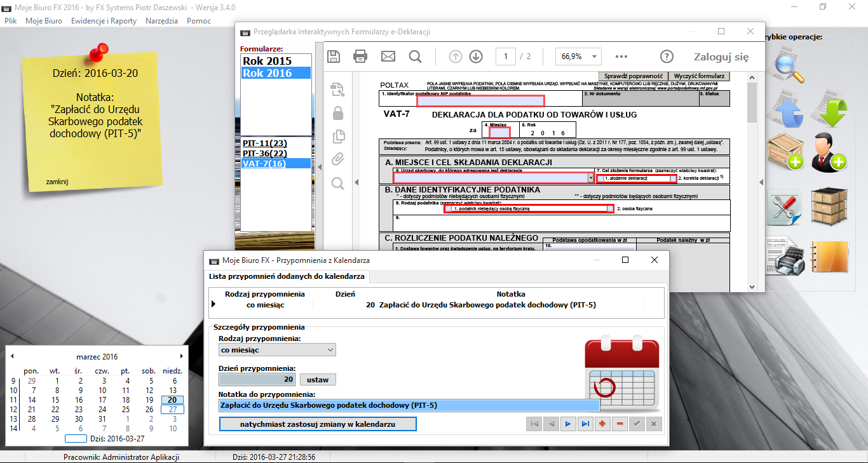The width and height of the screenshot is (868, 463).
Task: Tick the '1. podatnik niebędący osobą fizyczną' box
Action: tap(449, 208)
